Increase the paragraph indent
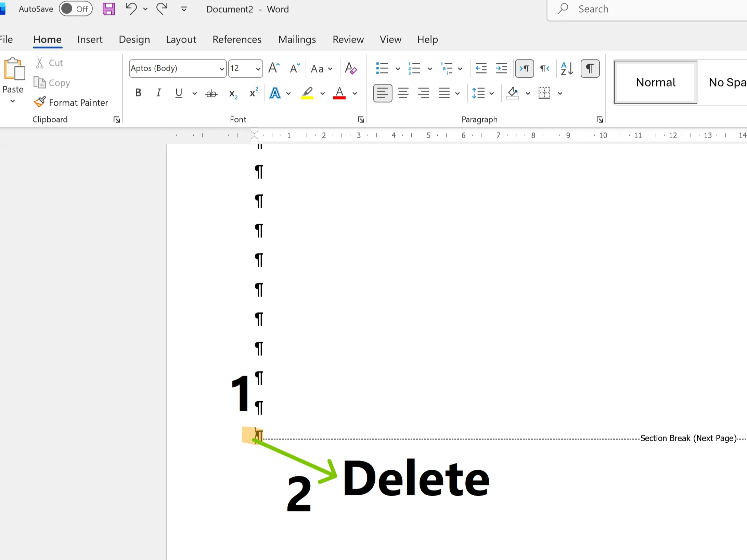The height and width of the screenshot is (560, 747). click(501, 68)
